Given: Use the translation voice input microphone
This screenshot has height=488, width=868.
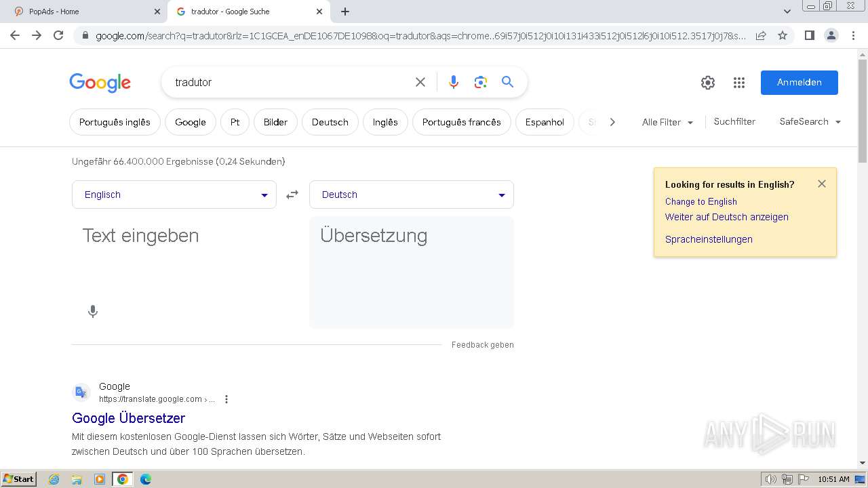Looking at the screenshot, I should pyautogui.click(x=93, y=311).
